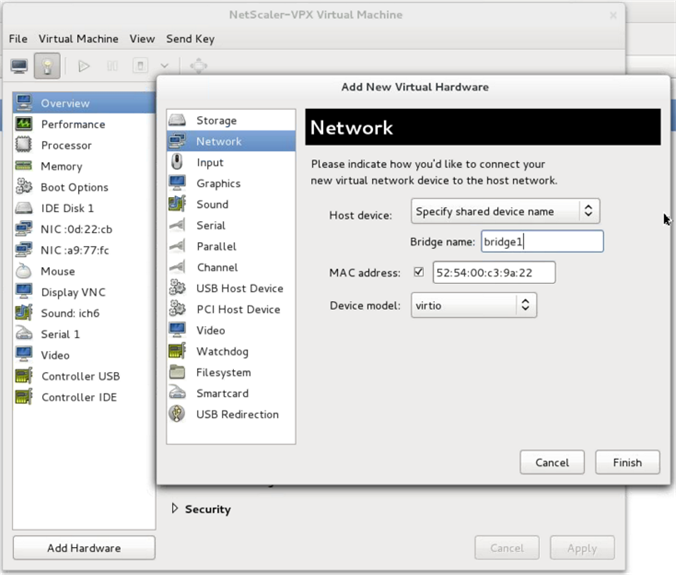Select Display VNC entry
The image size is (677, 576).
[84, 292]
